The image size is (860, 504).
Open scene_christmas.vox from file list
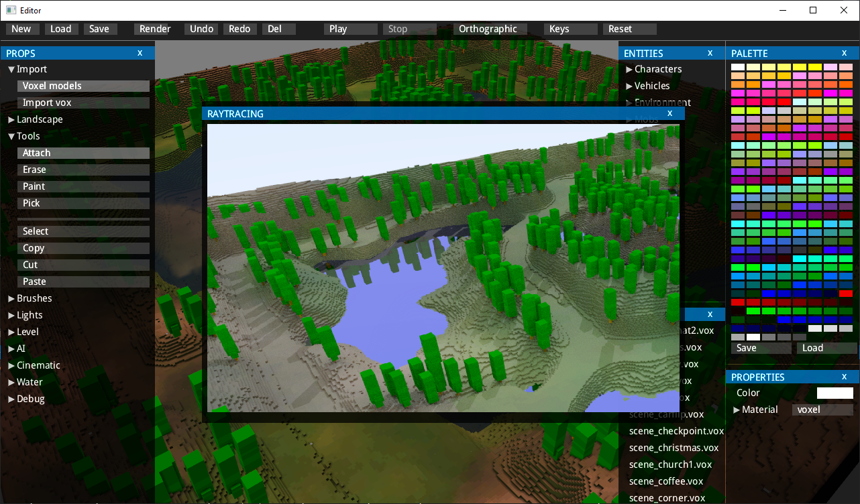(x=674, y=448)
